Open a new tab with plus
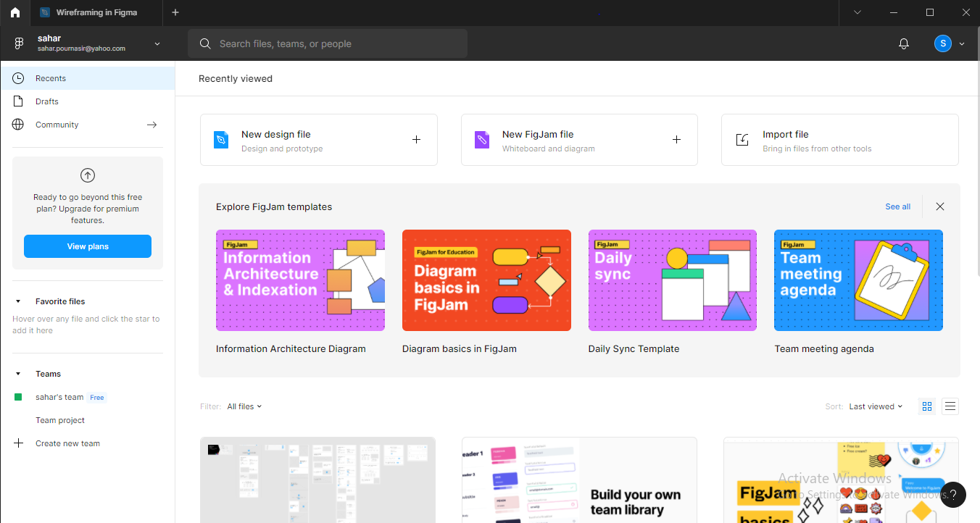Viewport: 980px width, 523px height. click(175, 12)
